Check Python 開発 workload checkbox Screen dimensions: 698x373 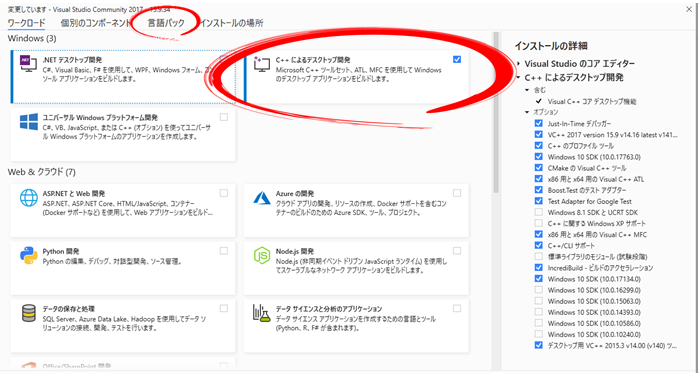224,251
